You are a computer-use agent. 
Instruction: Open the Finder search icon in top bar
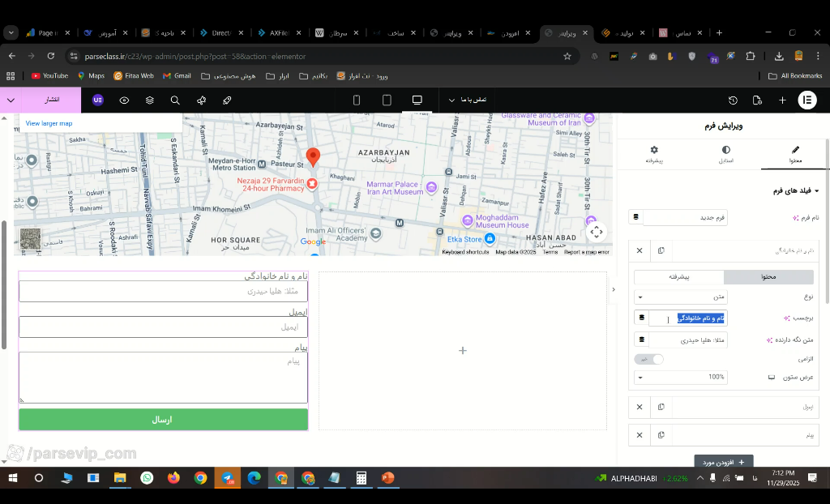(x=175, y=100)
